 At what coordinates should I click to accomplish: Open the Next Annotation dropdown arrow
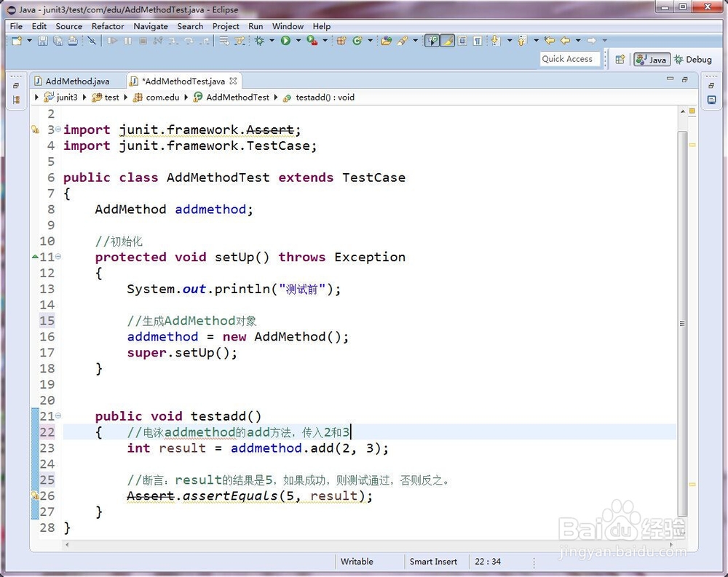510,41
